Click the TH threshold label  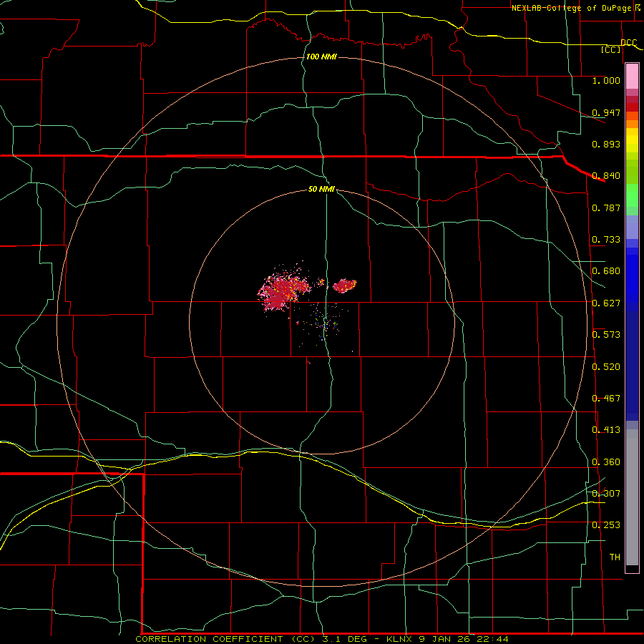615,557
